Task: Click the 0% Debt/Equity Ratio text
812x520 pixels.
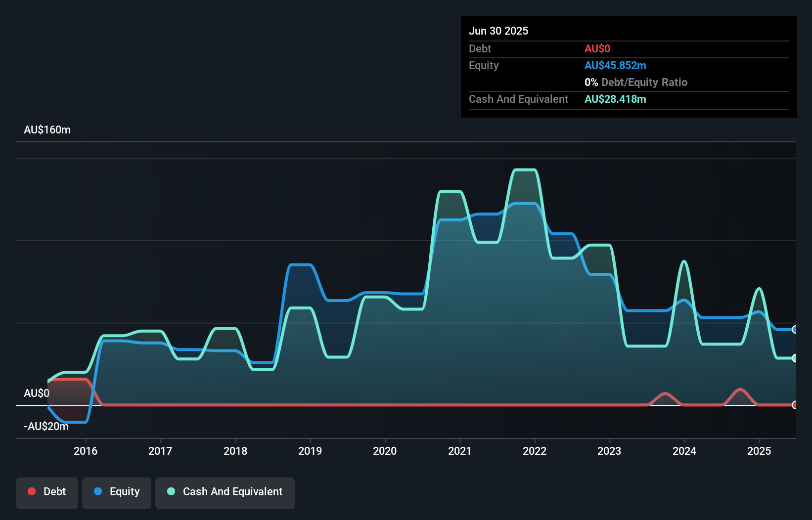Action: (x=636, y=83)
